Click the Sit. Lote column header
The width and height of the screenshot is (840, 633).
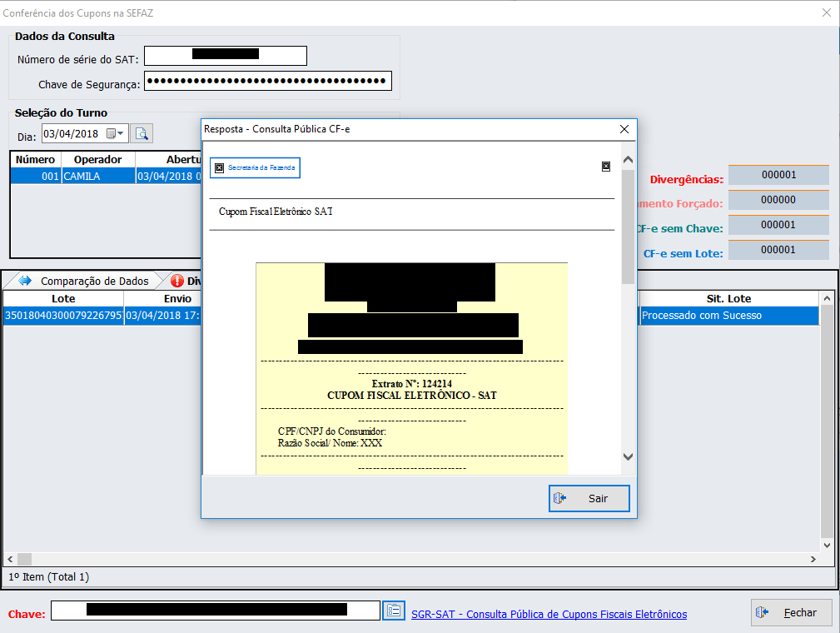pyautogui.click(x=728, y=298)
